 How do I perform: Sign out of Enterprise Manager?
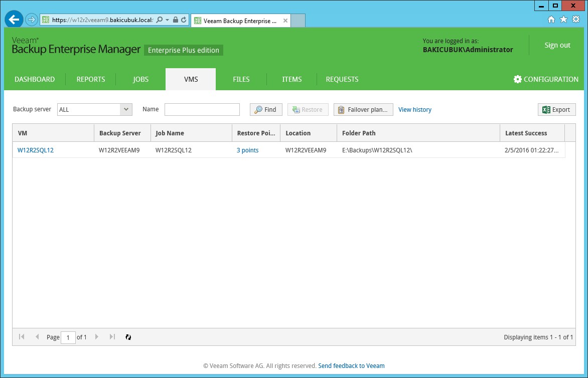(x=557, y=45)
